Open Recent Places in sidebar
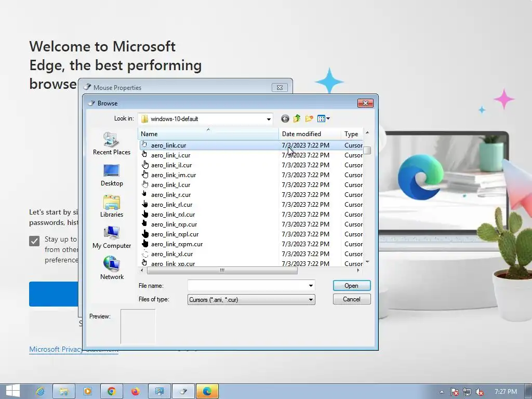The image size is (532, 399). [112, 143]
